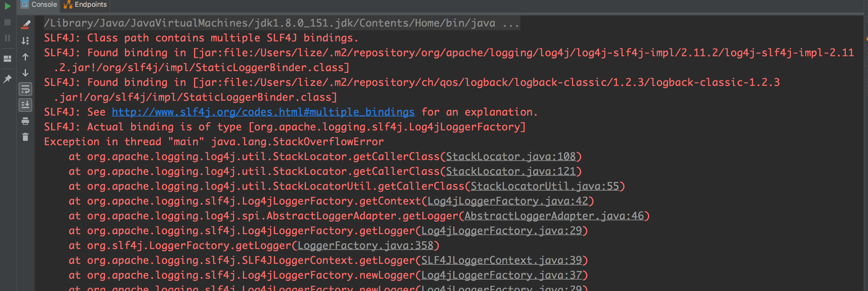Go to Log4jLoggerFactory.java:42

(508, 201)
